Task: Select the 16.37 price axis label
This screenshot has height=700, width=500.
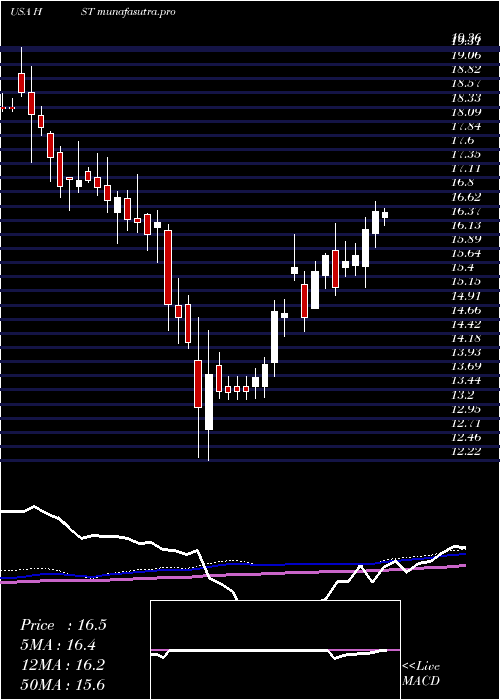Action: (x=466, y=211)
